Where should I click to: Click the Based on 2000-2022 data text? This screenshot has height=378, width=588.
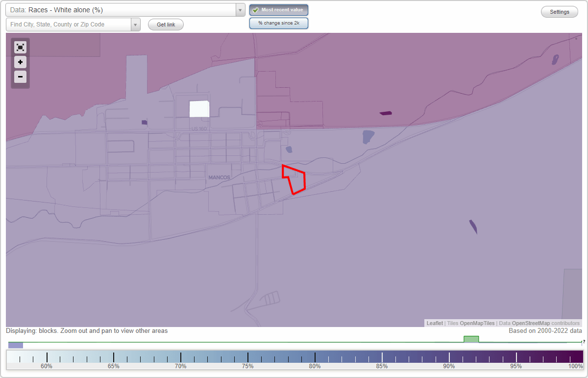click(x=545, y=331)
